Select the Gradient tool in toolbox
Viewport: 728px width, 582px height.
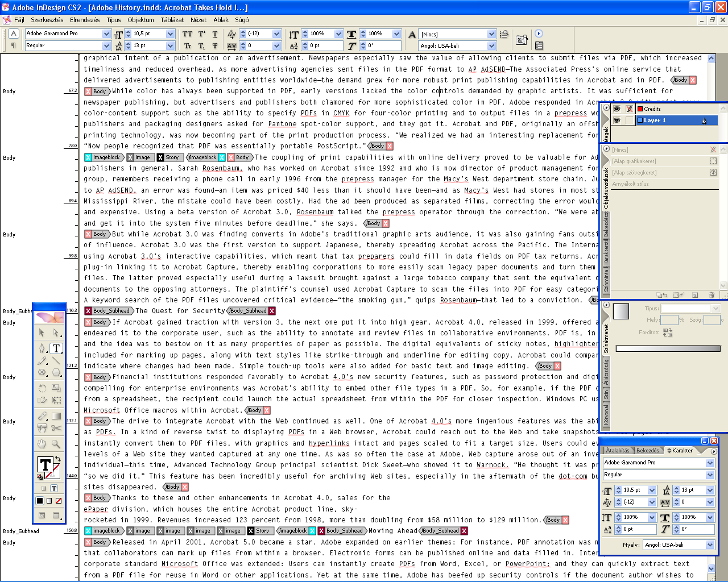[x=56, y=416]
